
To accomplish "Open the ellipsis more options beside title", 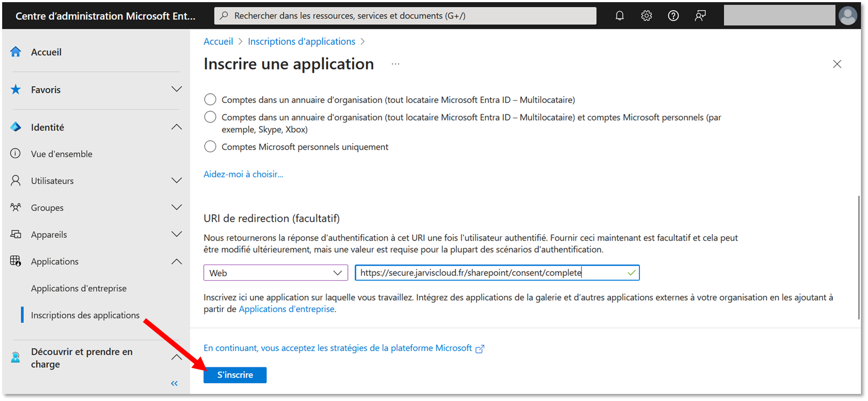I will 396,64.
